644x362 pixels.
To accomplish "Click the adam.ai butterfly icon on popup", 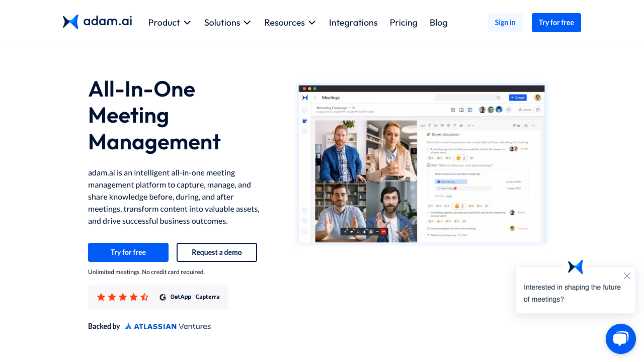I will 575,267.
